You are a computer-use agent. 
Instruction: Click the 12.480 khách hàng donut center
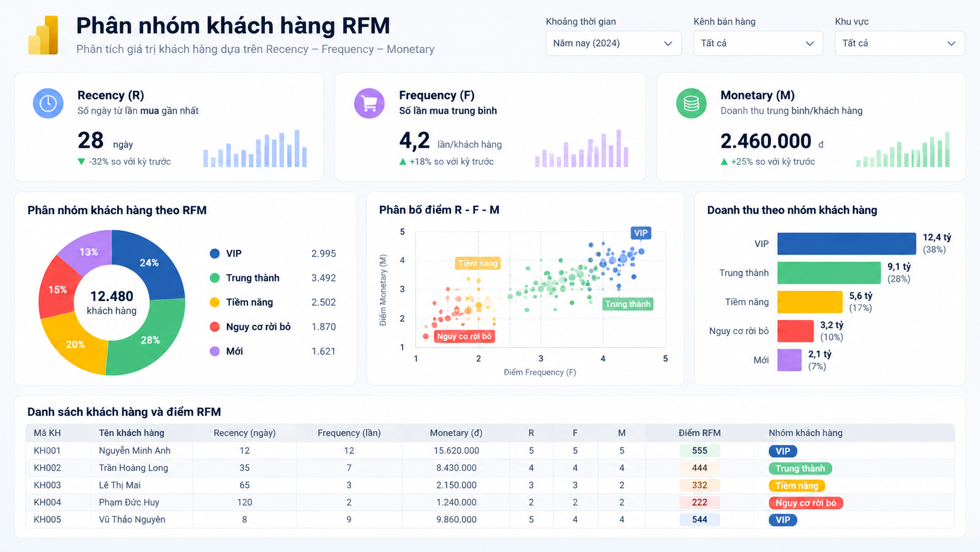(x=111, y=303)
